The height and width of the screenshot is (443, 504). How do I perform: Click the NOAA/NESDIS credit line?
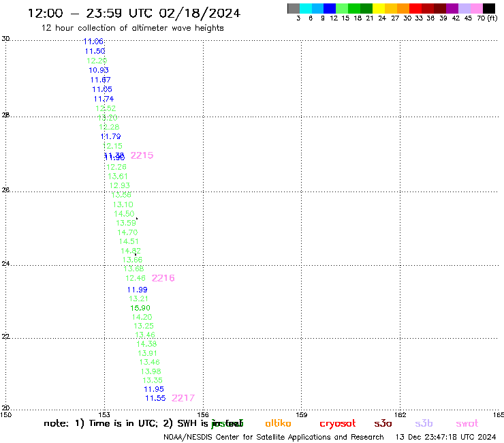point(274,438)
